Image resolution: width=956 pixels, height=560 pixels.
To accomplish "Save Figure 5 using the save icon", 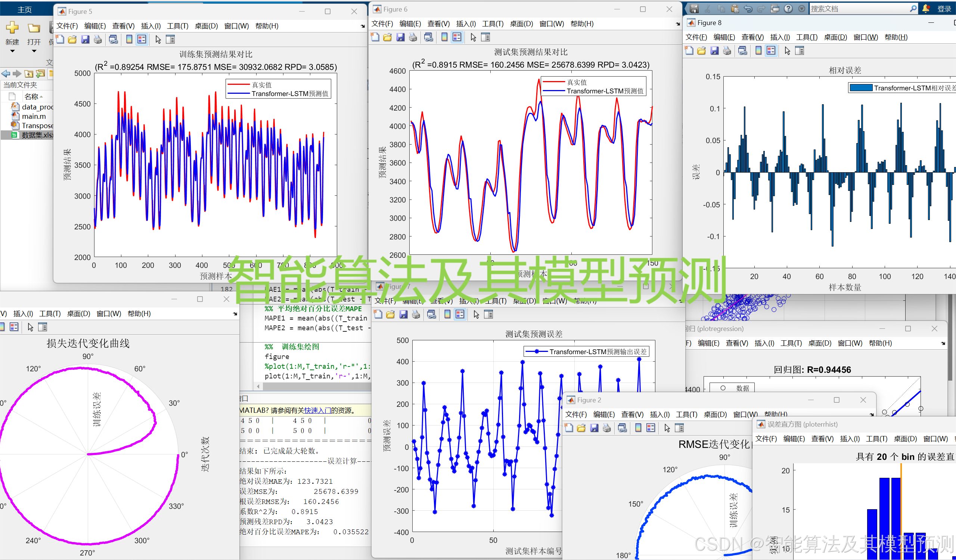I will (x=85, y=39).
